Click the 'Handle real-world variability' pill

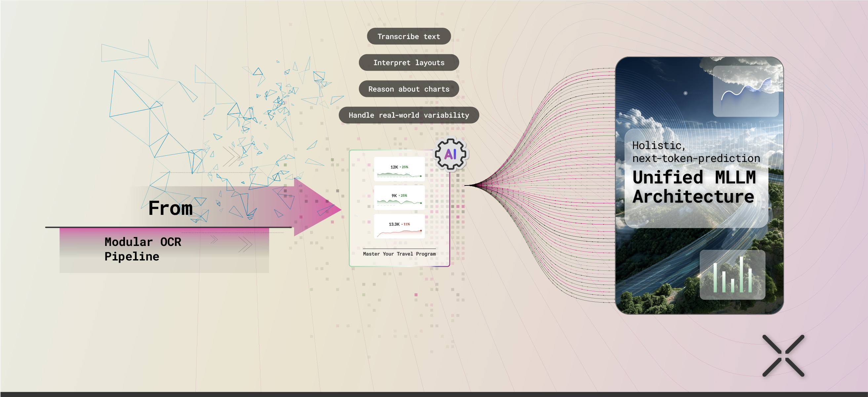(409, 115)
